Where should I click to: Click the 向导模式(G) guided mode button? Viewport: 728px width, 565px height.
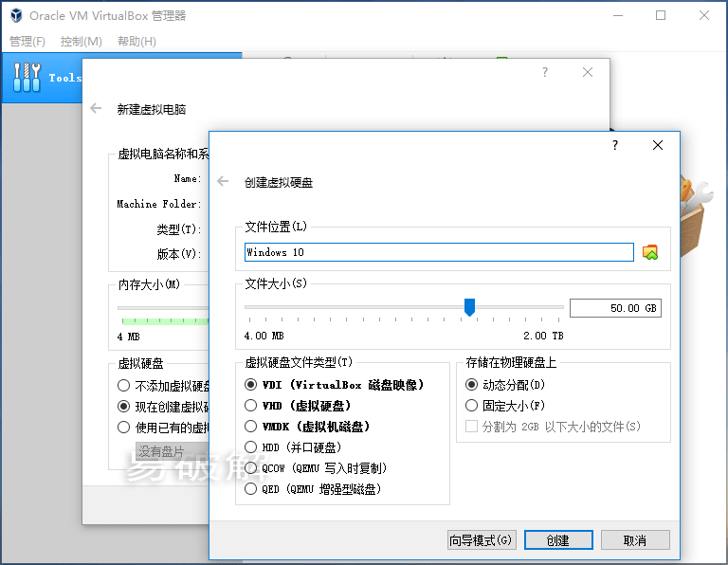[x=482, y=540]
